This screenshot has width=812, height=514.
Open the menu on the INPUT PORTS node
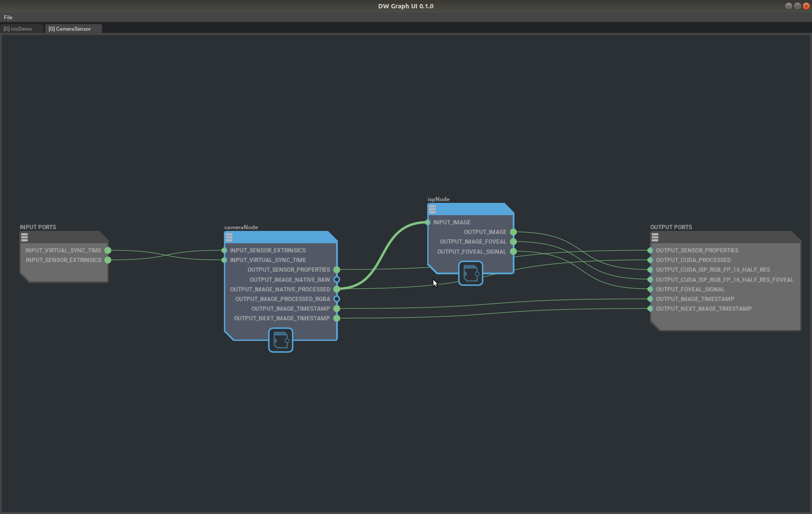pos(24,237)
